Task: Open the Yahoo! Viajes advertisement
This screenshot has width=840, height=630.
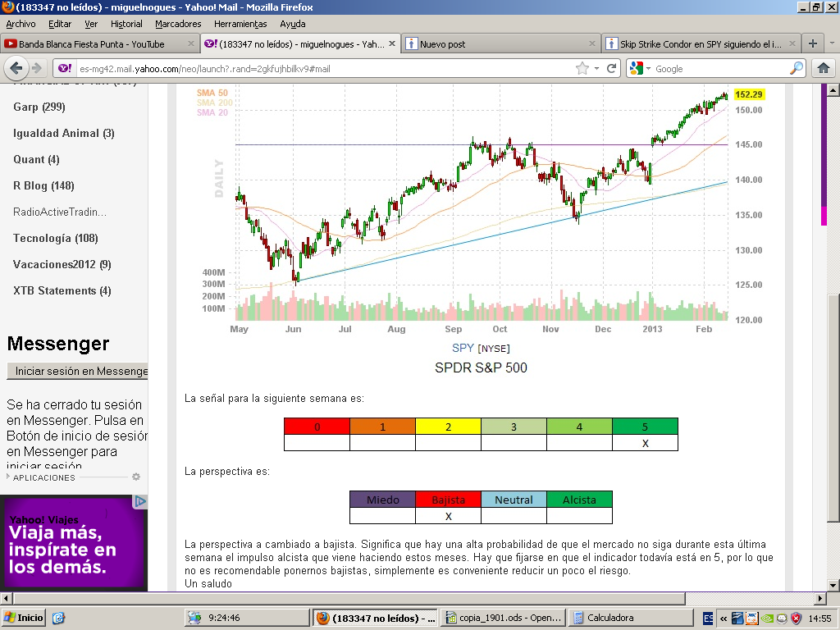Action: (x=74, y=543)
